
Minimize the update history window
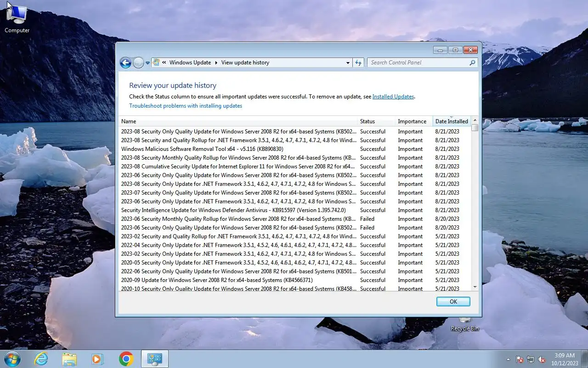point(440,50)
